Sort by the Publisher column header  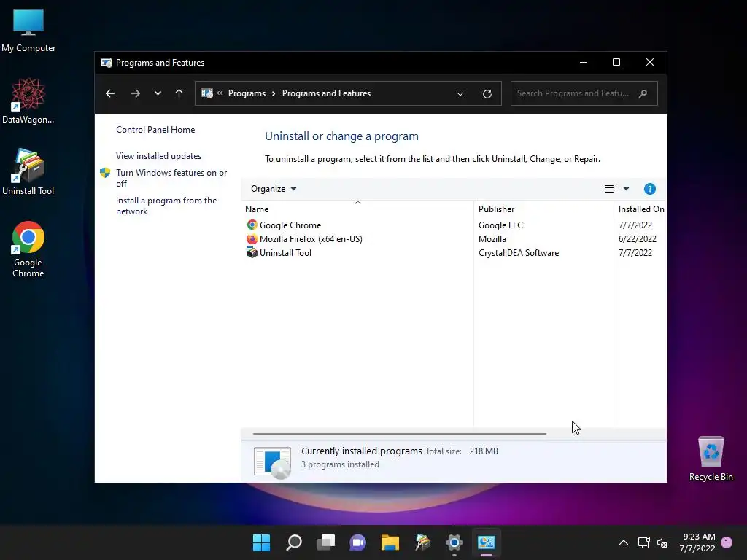[x=543, y=209]
